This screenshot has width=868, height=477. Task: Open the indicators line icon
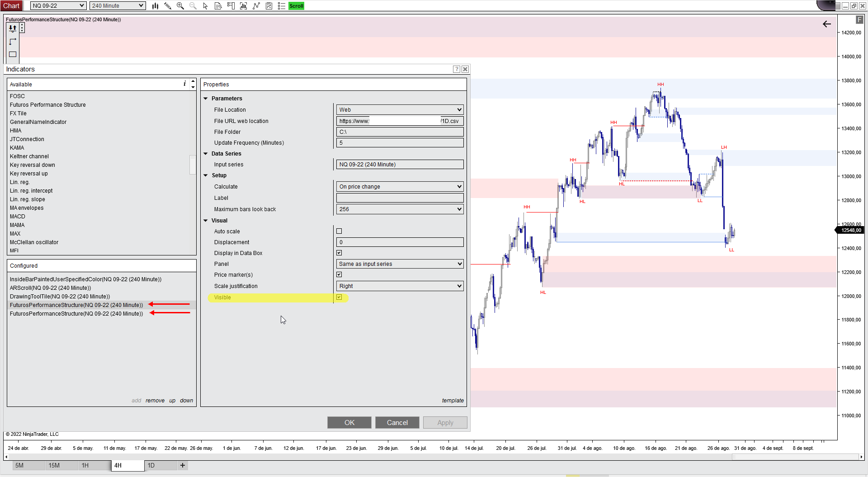[256, 6]
